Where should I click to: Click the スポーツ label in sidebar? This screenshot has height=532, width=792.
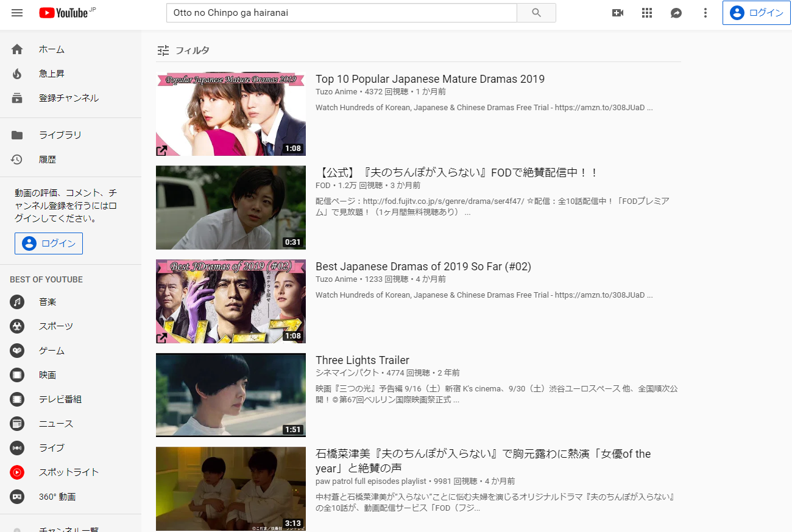coord(56,326)
